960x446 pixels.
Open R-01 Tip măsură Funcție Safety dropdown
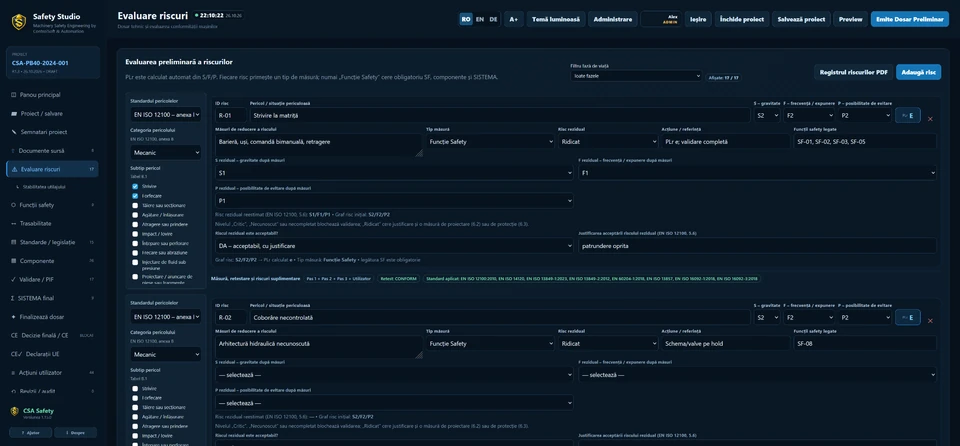click(490, 142)
